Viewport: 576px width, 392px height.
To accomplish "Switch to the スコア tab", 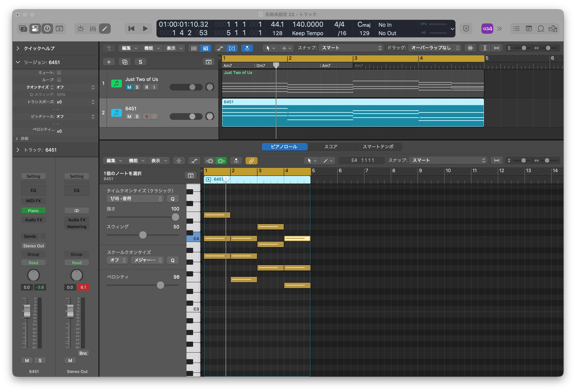I will tap(331, 147).
